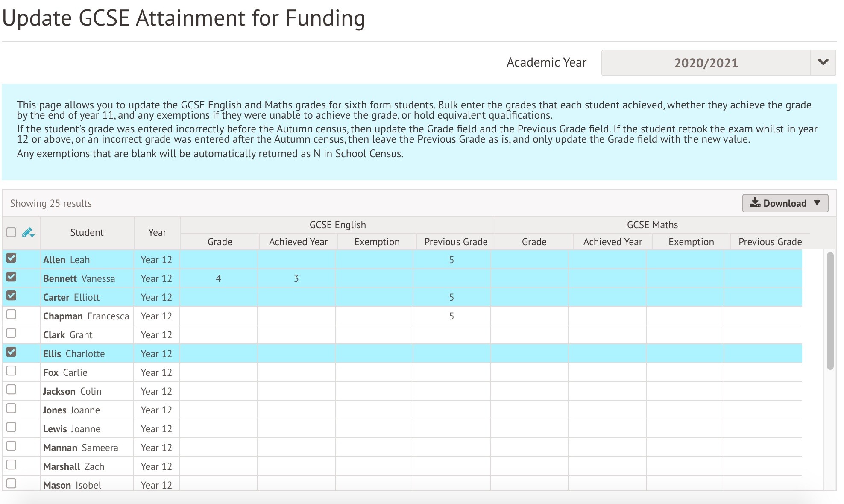Open student Bennett Vanessa's name

pos(79,279)
